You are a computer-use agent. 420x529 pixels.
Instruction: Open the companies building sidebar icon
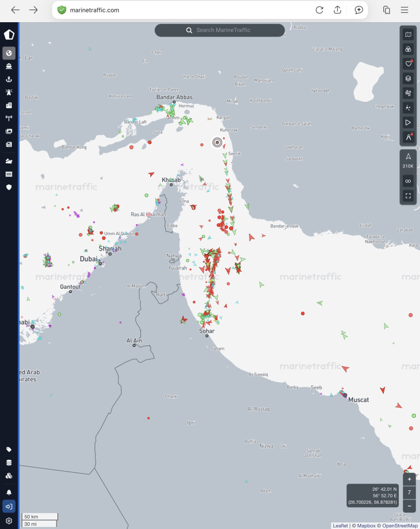click(9, 105)
